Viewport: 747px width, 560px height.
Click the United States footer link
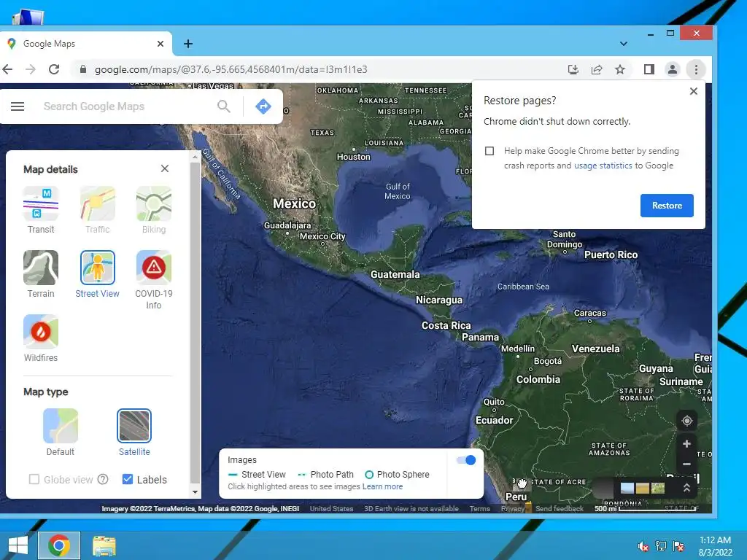(332, 508)
